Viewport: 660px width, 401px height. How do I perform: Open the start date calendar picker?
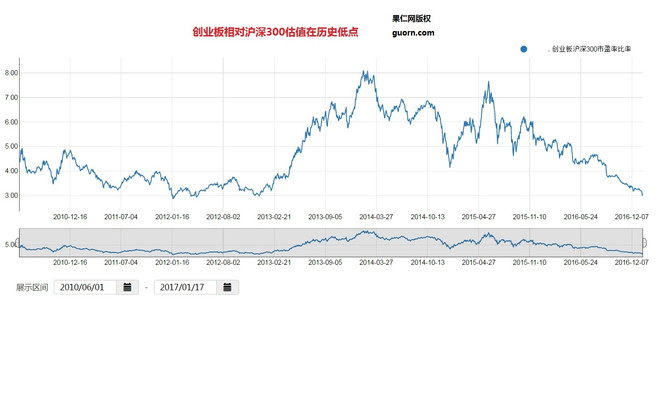128,287
